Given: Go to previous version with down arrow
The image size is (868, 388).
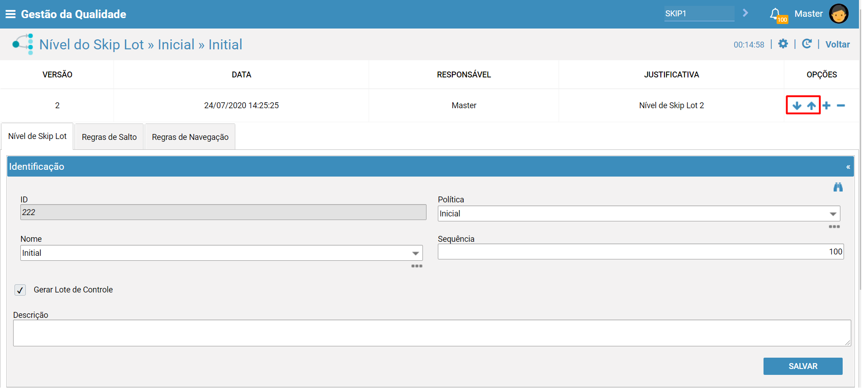Looking at the screenshot, I should 797,105.
